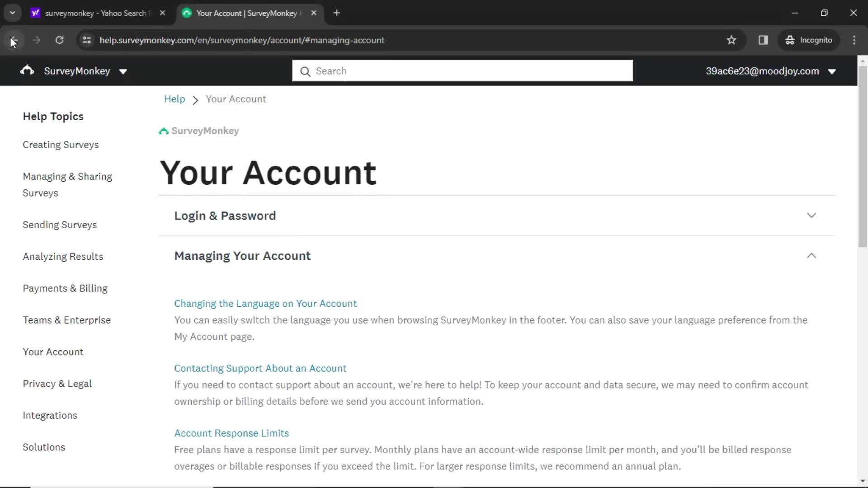Expand the SurveyMonkey header dropdown arrow
This screenshot has height=488, width=868.
(123, 71)
